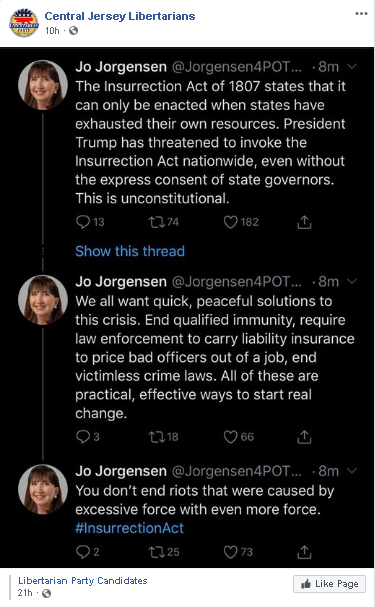Open chevron menu on second tweet
This screenshot has width=375, height=607.
coord(352,281)
